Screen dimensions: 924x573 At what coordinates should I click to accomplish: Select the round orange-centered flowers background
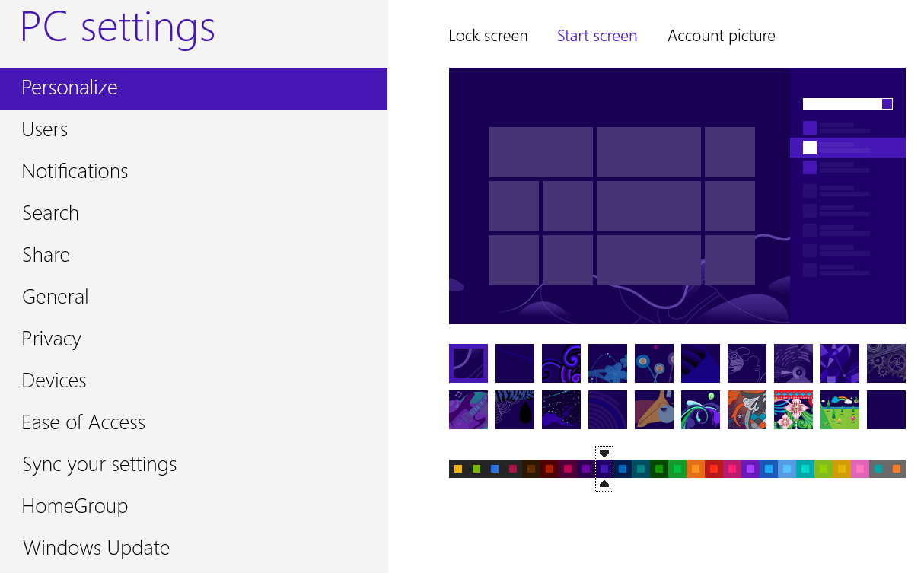click(x=654, y=363)
